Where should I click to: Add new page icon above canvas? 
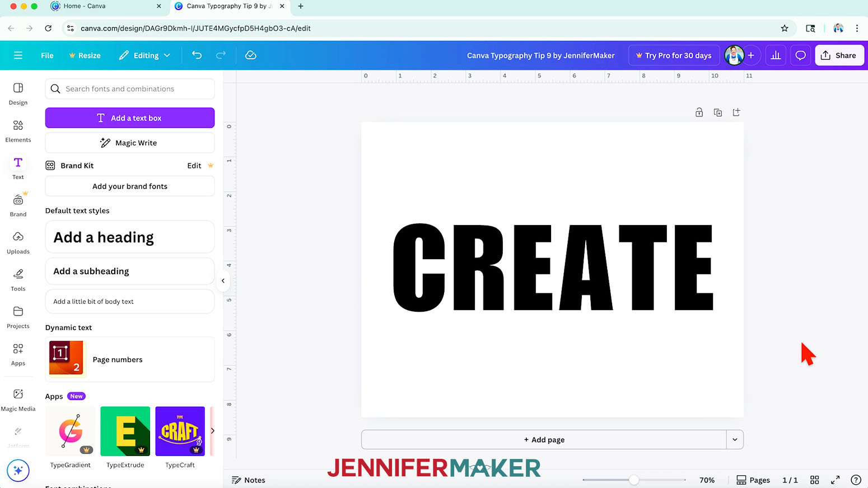(x=736, y=112)
